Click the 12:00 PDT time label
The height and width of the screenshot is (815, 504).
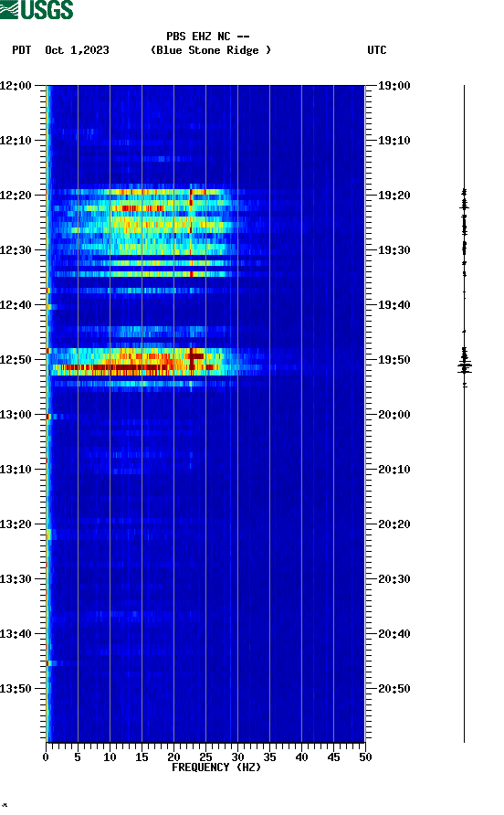click(x=16, y=85)
